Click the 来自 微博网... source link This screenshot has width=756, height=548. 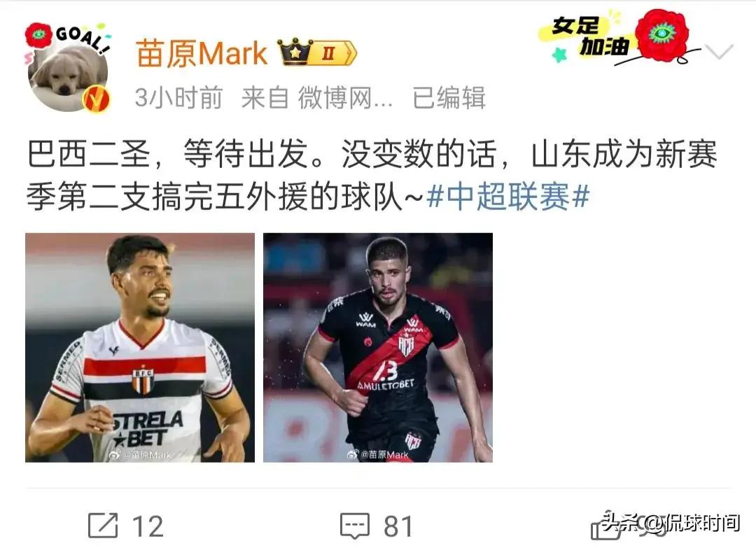tap(317, 98)
